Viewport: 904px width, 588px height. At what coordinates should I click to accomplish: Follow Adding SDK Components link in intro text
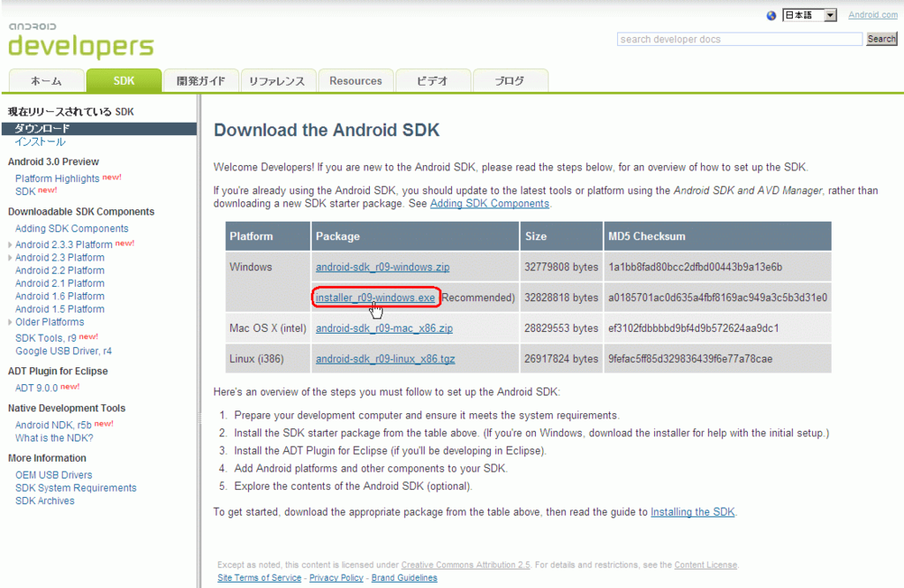(489, 203)
